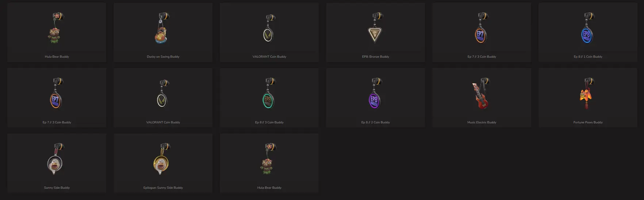644x200 pixels.
Task: Open the Ducky on Swing Buddy label
Action: click(163, 57)
